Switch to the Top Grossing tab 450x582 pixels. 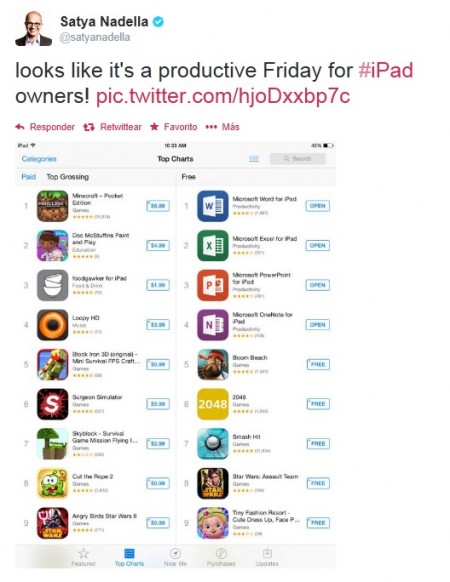click(x=68, y=177)
